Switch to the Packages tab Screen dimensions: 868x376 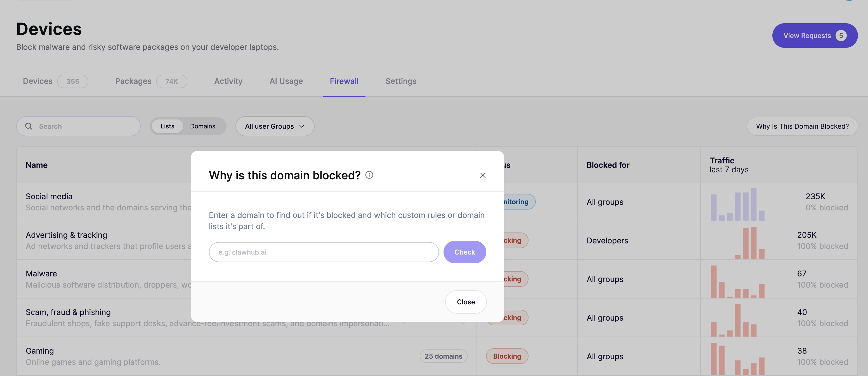151,81
